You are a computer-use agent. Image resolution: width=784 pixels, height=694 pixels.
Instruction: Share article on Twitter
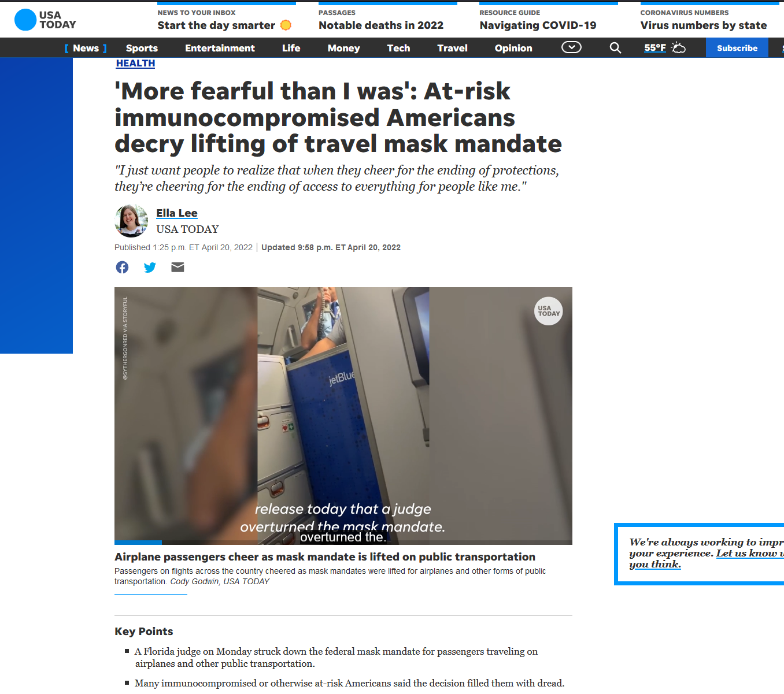pyautogui.click(x=150, y=267)
